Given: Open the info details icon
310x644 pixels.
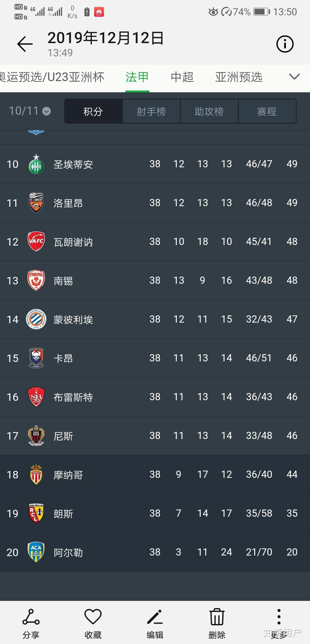Looking at the screenshot, I should [285, 44].
